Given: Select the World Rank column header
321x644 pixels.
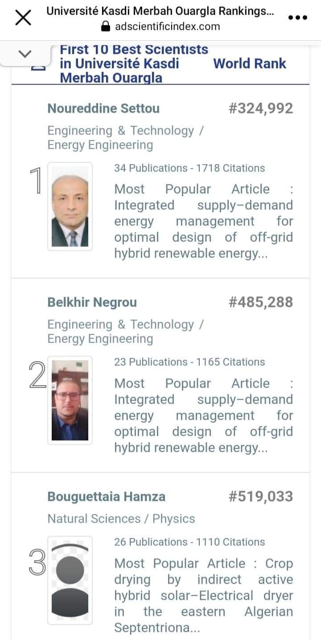Looking at the screenshot, I should (250, 63).
